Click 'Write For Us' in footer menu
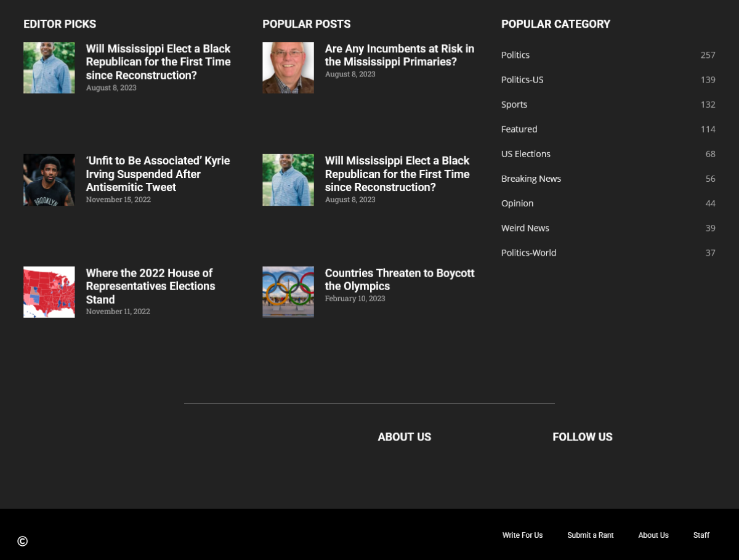Image resolution: width=739 pixels, height=560 pixels. point(522,535)
